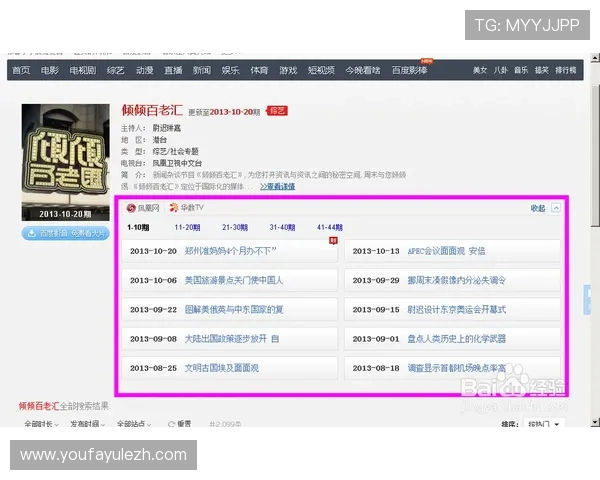This screenshot has height=480, width=600.
Task: Open 2013-09-22 episode 图解美俄英与中东
Action: tap(230, 310)
